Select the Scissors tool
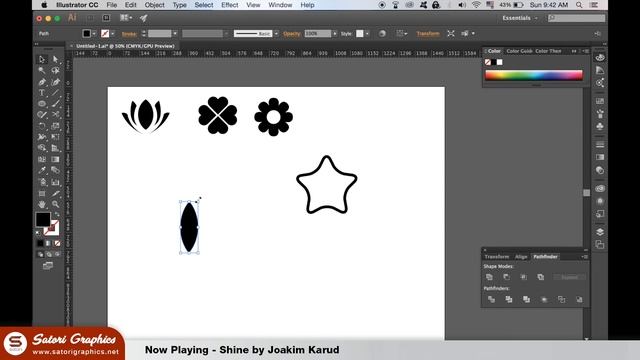Viewport: 640px width, 360px height. (x=56, y=115)
